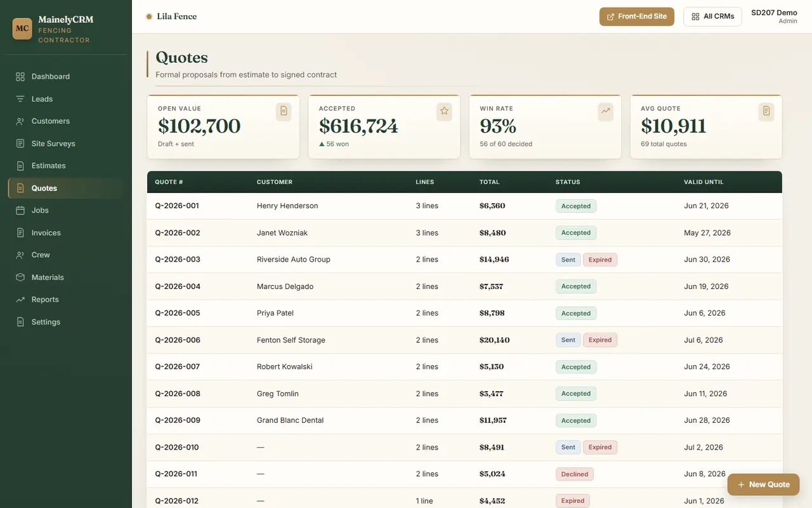Click the Expired badge on Q-2026-012 row
This screenshot has width=812, height=508.
point(573,501)
